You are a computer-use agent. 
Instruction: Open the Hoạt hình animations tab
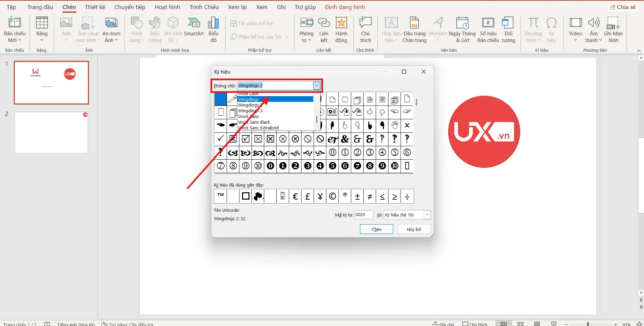[168, 7]
